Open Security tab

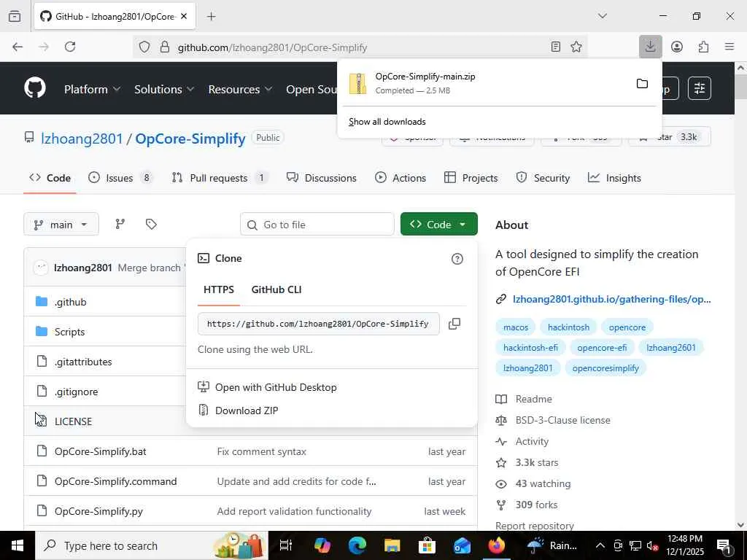click(543, 178)
